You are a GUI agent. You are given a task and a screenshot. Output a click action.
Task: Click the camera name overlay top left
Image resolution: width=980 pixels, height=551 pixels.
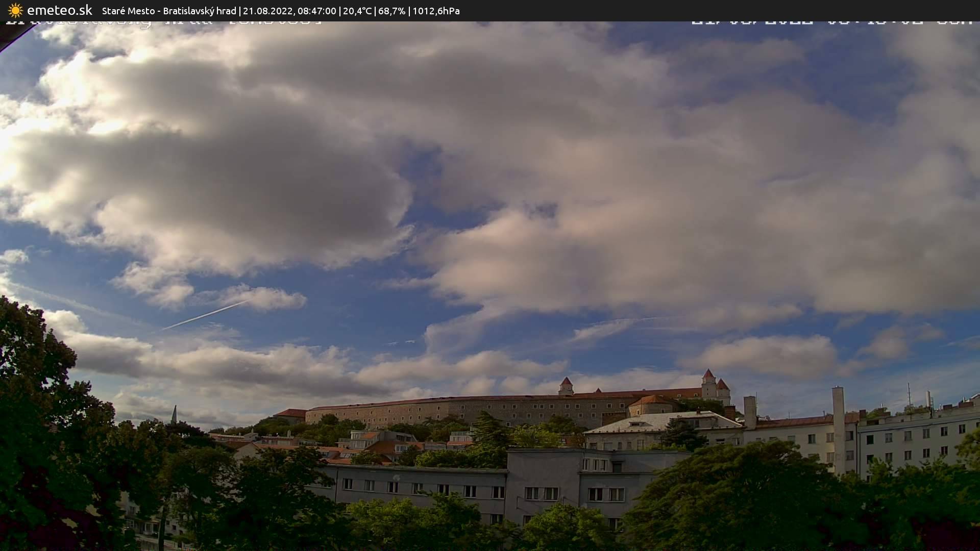click(x=163, y=23)
